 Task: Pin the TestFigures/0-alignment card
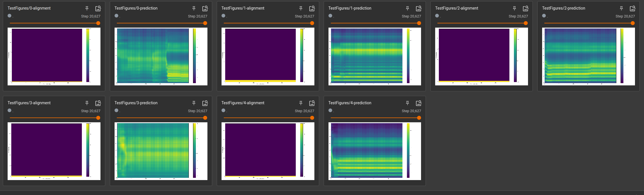click(x=87, y=8)
